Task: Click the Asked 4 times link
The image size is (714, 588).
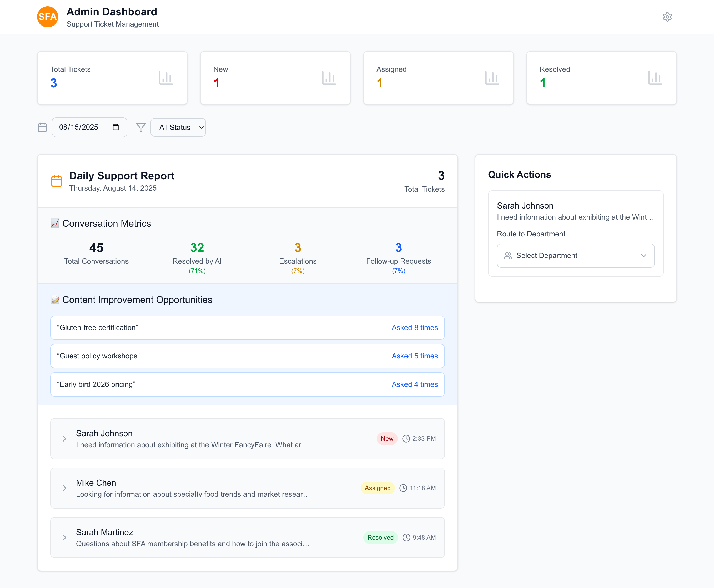Action: [x=414, y=384]
